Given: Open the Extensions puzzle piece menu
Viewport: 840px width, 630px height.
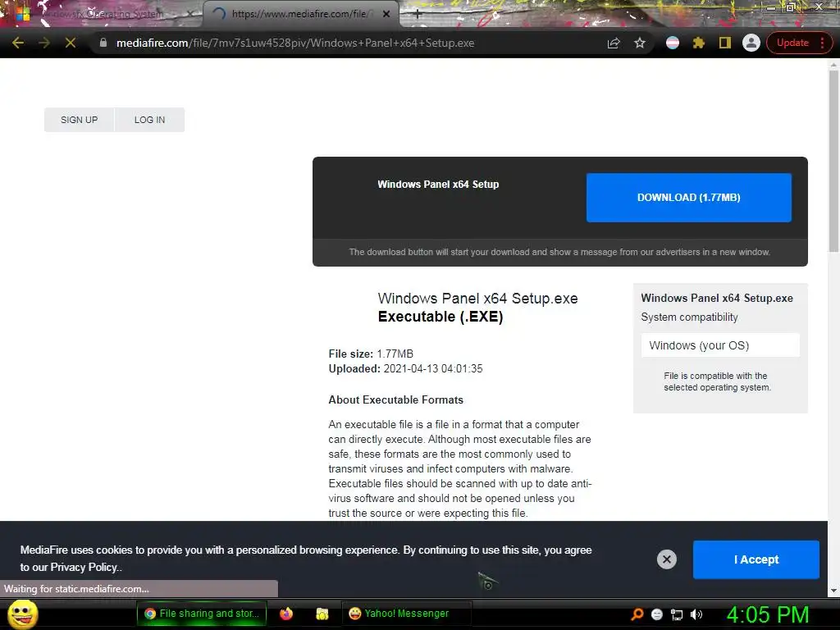Looking at the screenshot, I should click(x=699, y=43).
